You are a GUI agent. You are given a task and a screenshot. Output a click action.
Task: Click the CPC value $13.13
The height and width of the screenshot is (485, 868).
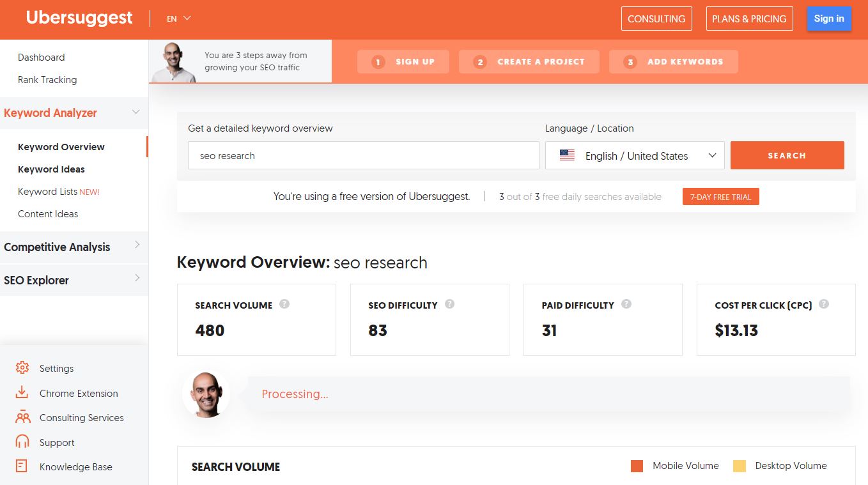tap(736, 330)
